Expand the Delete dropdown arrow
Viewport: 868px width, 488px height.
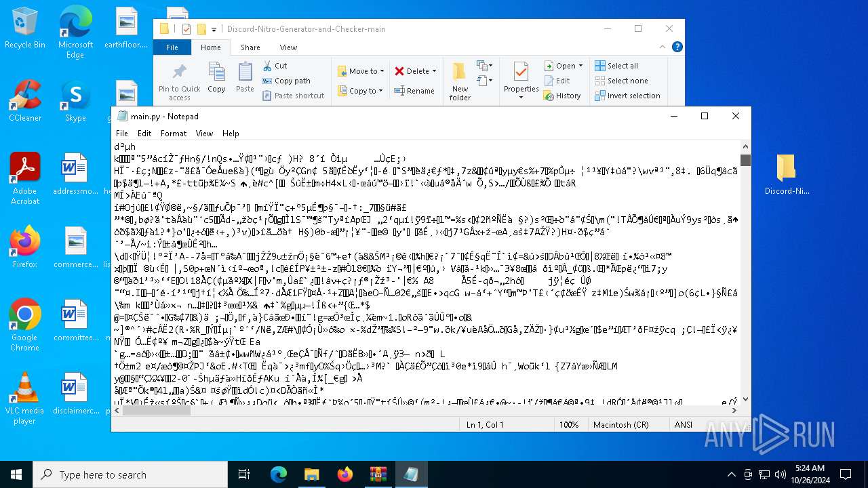434,71
